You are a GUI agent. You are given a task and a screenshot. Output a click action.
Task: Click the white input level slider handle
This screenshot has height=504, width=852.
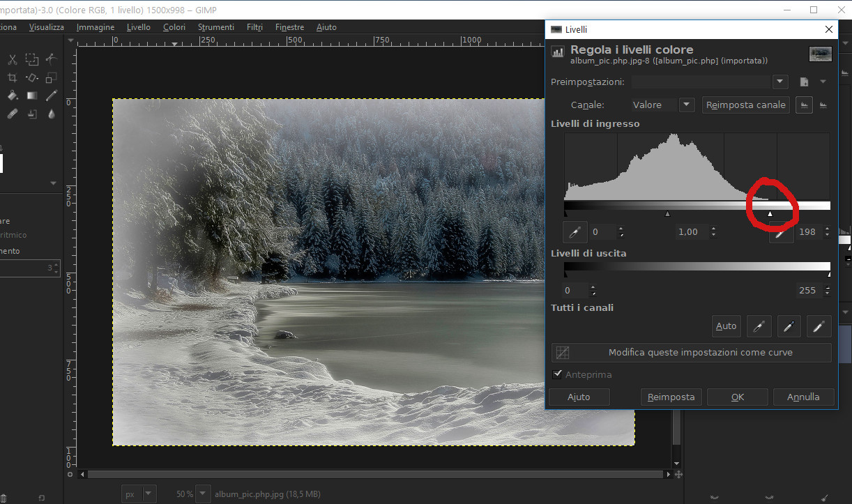click(x=770, y=214)
